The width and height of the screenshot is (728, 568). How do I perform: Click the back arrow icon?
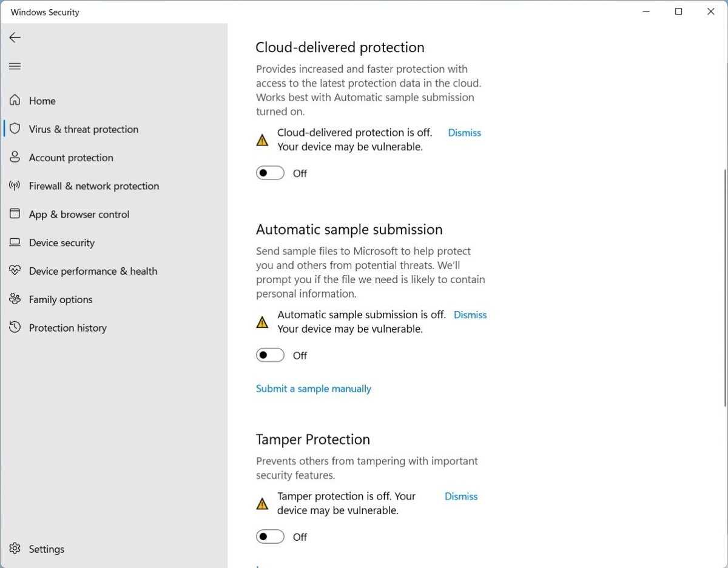point(15,38)
